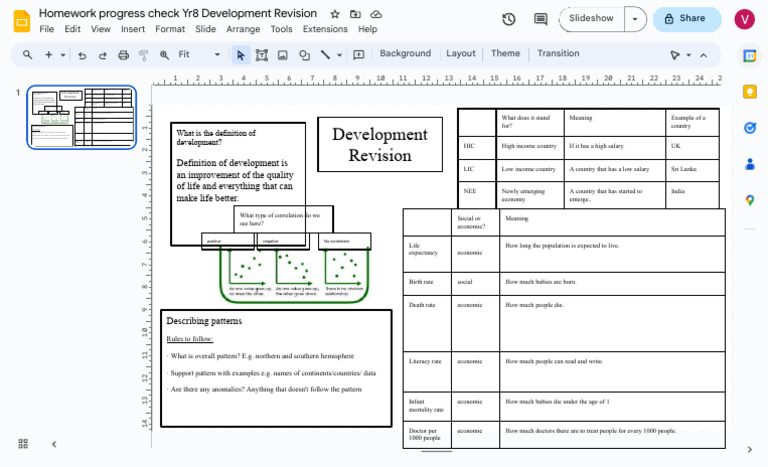Choose the Select arrow tool
The height and width of the screenshot is (467, 768).
[240, 55]
